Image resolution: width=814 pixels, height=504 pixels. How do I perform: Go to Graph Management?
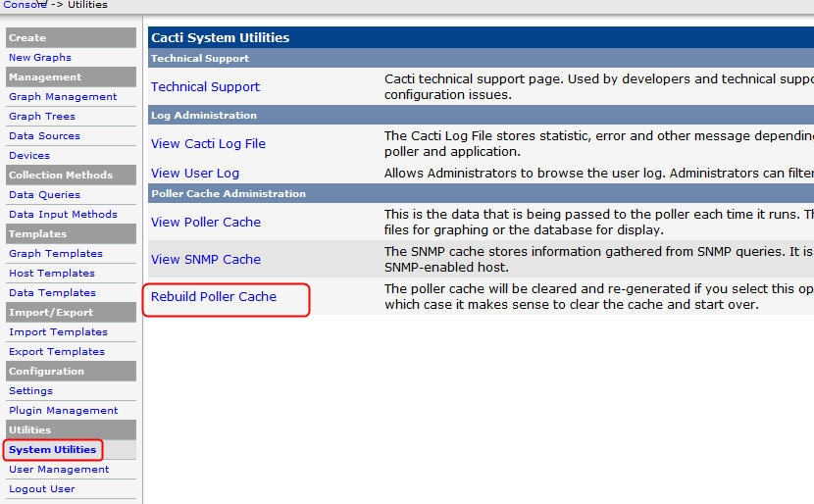pos(63,96)
